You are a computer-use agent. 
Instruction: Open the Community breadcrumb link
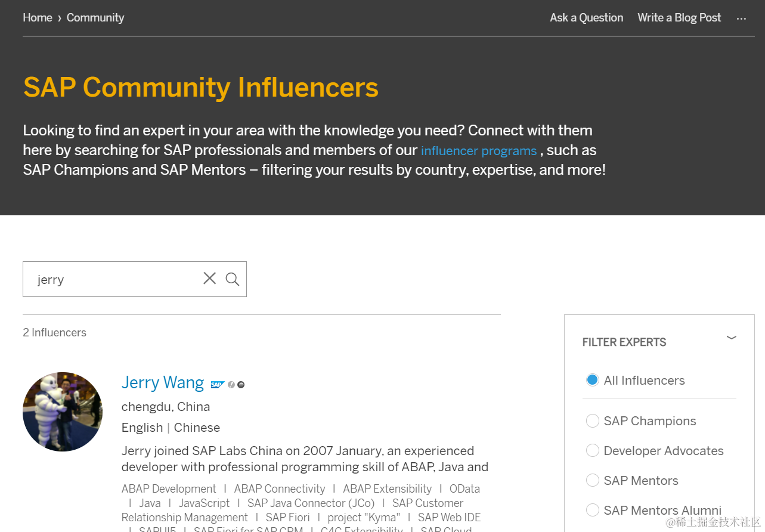[95, 18]
